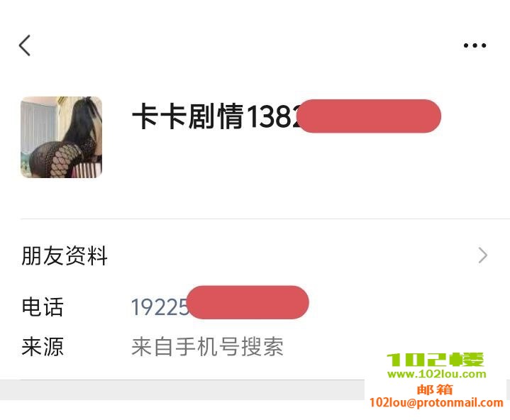Click the red redaction mark over the name
510x420 pixels.
click(370, 116)
